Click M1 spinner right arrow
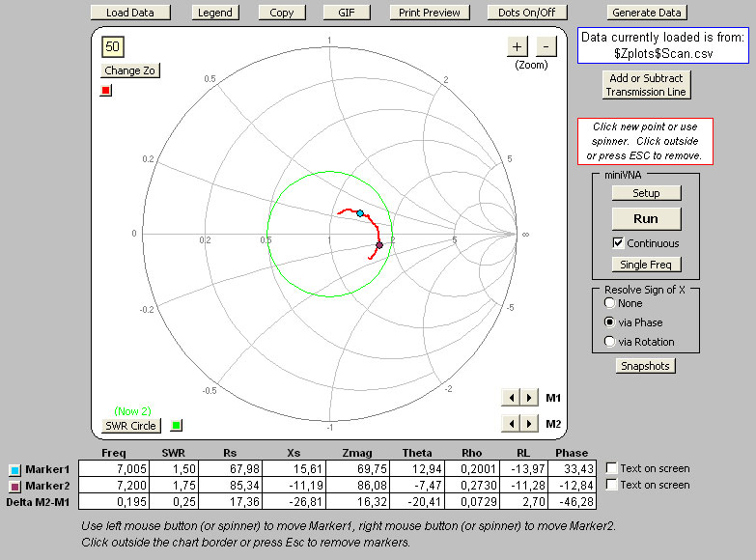Image resolution: width=756 pixels, height=560 pixels. 527,397
